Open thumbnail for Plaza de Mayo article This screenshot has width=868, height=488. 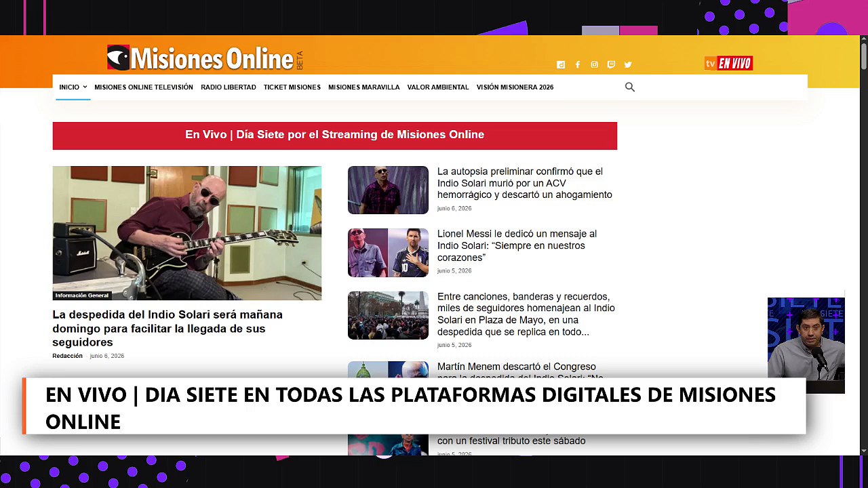[x=388, y=315]
